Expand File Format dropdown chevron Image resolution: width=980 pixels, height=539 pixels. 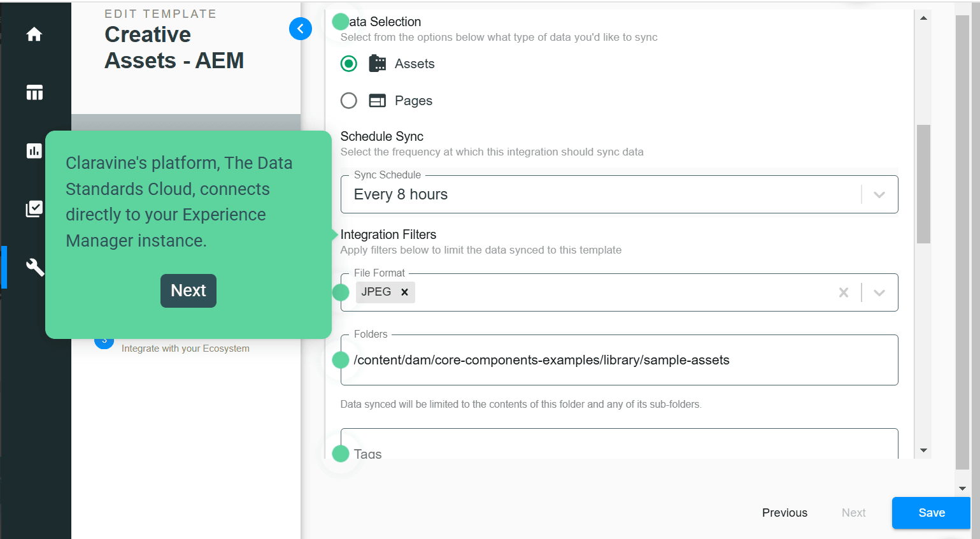coord(879,292)
